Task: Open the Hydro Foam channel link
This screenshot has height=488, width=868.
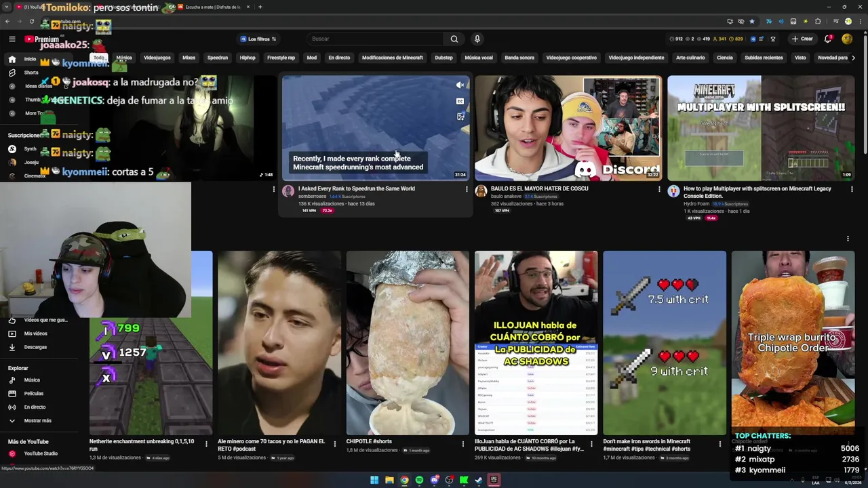Action: point(696,204)
